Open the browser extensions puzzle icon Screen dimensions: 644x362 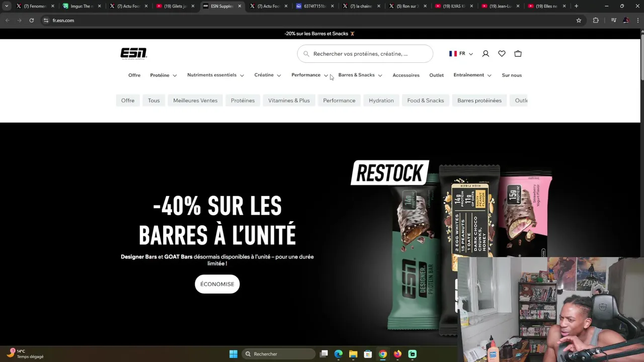596,20
